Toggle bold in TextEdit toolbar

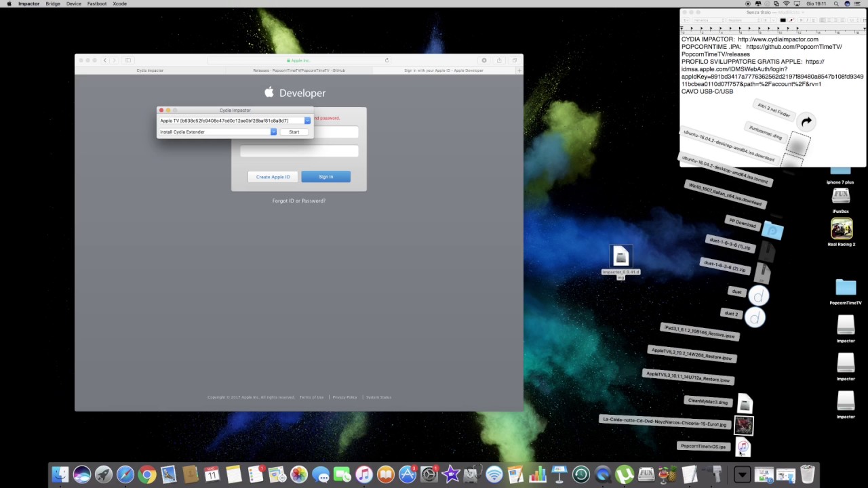coord(801,20)
